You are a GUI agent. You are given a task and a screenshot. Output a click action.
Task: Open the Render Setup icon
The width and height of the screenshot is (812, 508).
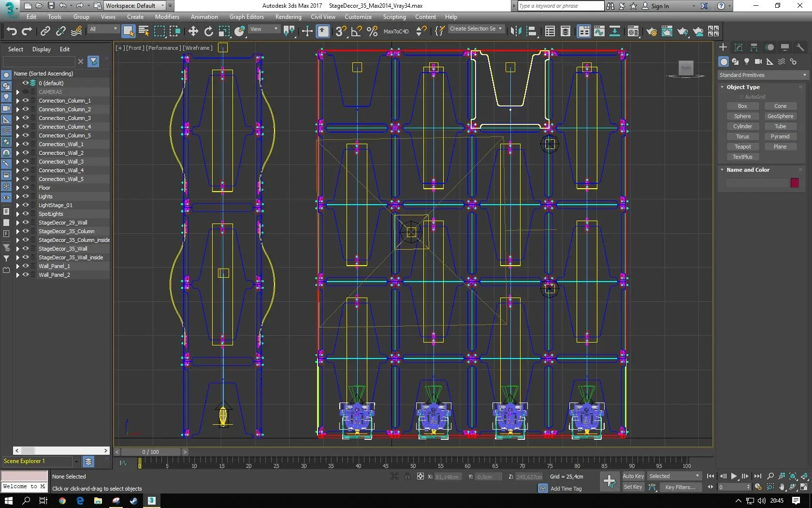click(652, 31)
